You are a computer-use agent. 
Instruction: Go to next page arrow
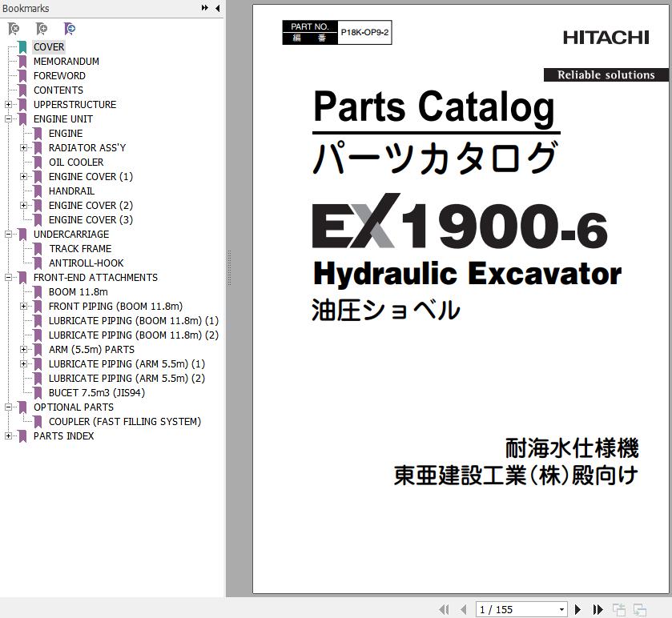coord(577,609)
